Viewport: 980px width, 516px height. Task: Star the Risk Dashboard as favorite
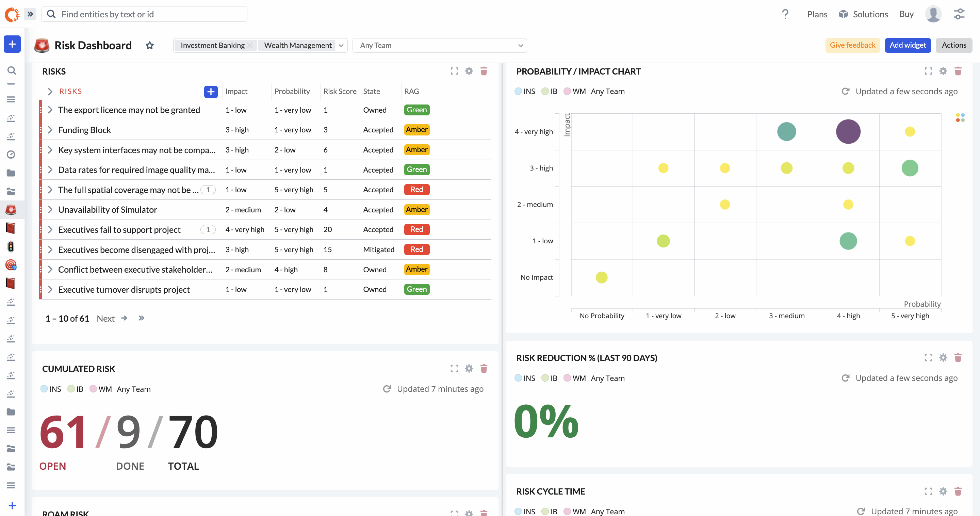(x=149, y=46)
